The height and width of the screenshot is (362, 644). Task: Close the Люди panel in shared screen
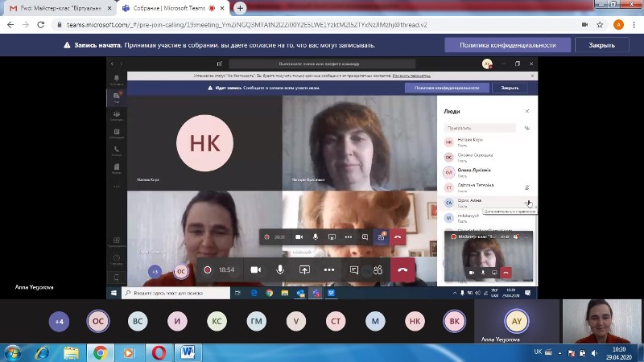click(527, 111)
